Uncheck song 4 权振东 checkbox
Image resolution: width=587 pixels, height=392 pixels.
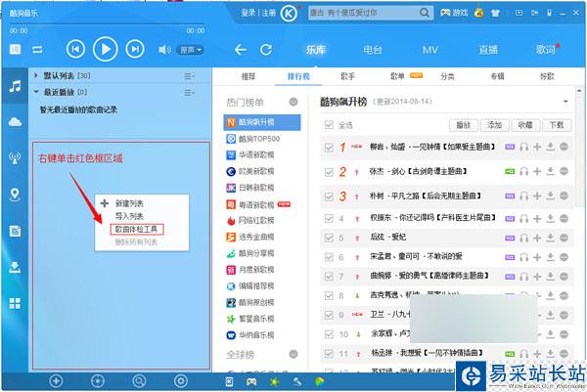click(329, 218)
